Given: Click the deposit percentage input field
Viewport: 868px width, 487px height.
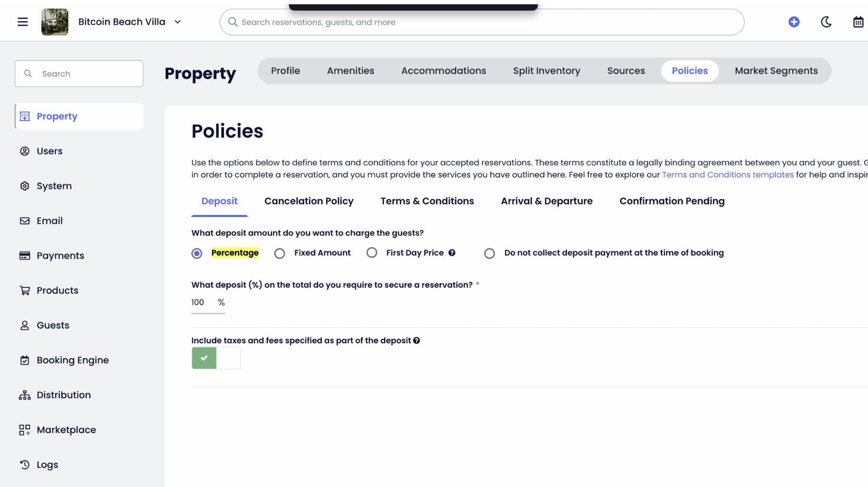Looking at the screenshot, I should click(202, 302).
